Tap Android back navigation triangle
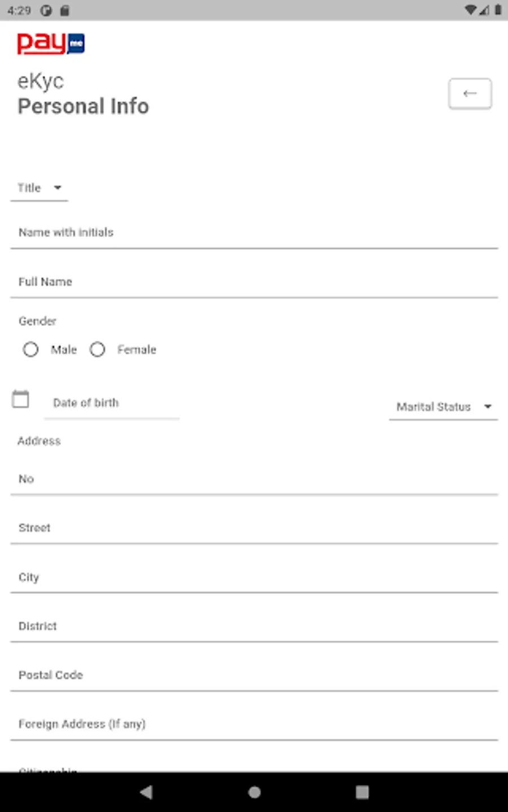The image size is (508, 812). [146, 792]
